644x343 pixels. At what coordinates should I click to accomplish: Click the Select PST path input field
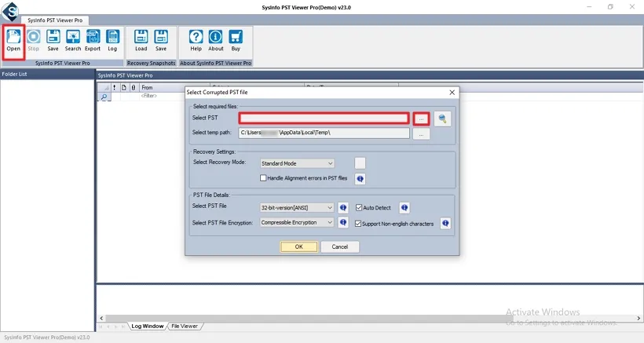tap(324, 118)
